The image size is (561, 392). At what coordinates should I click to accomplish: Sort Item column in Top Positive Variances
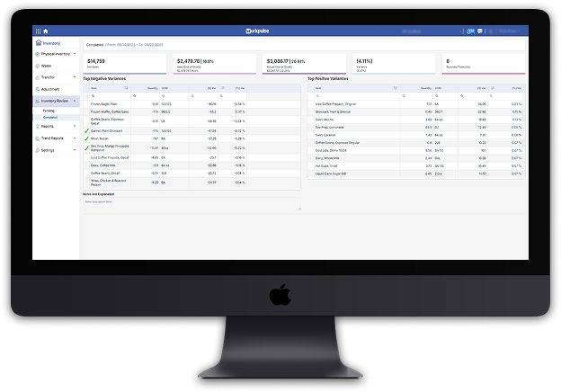[395, 88]
